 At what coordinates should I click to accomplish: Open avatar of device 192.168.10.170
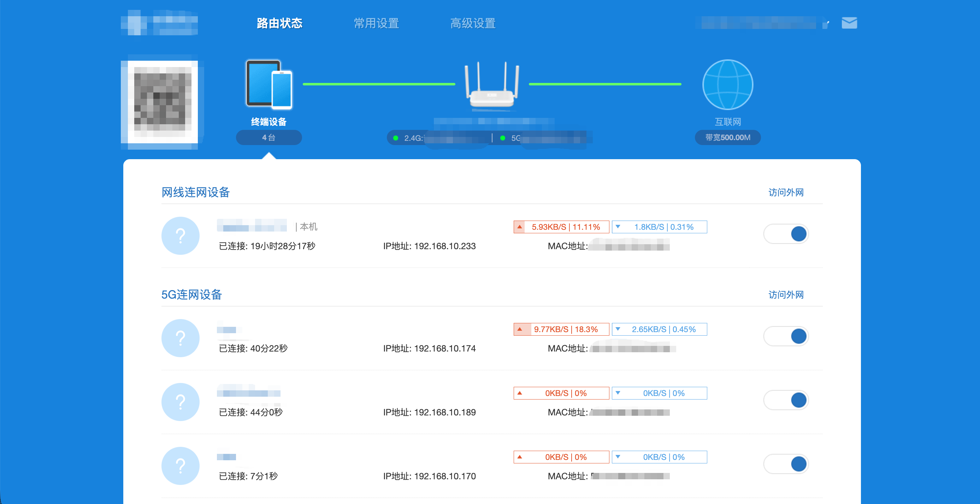tap(180, 466)
